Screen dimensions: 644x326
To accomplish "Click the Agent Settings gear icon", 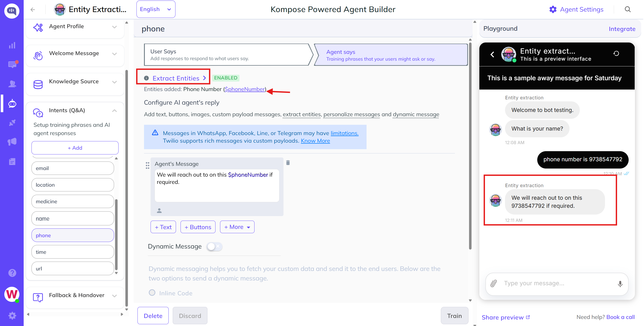I will pos(553,10).
